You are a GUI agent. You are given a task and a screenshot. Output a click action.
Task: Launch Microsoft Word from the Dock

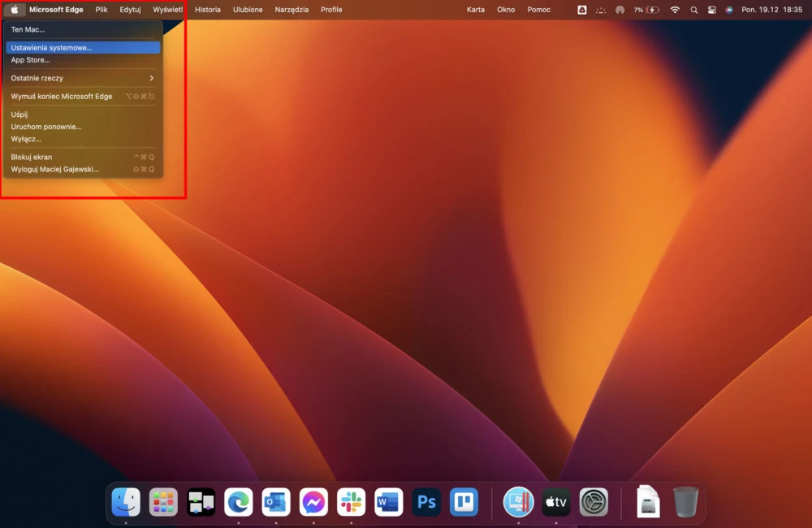click(x=388, y=501)
